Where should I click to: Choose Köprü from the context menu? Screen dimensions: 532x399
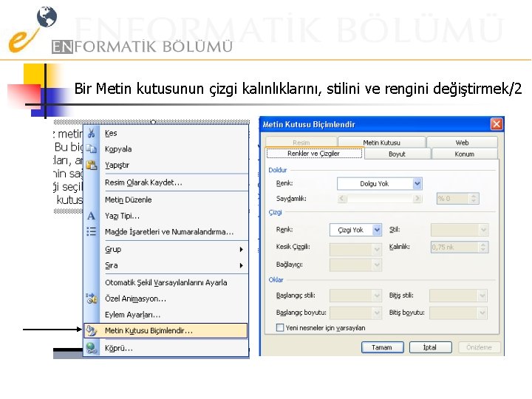click(x=166, y=348)
